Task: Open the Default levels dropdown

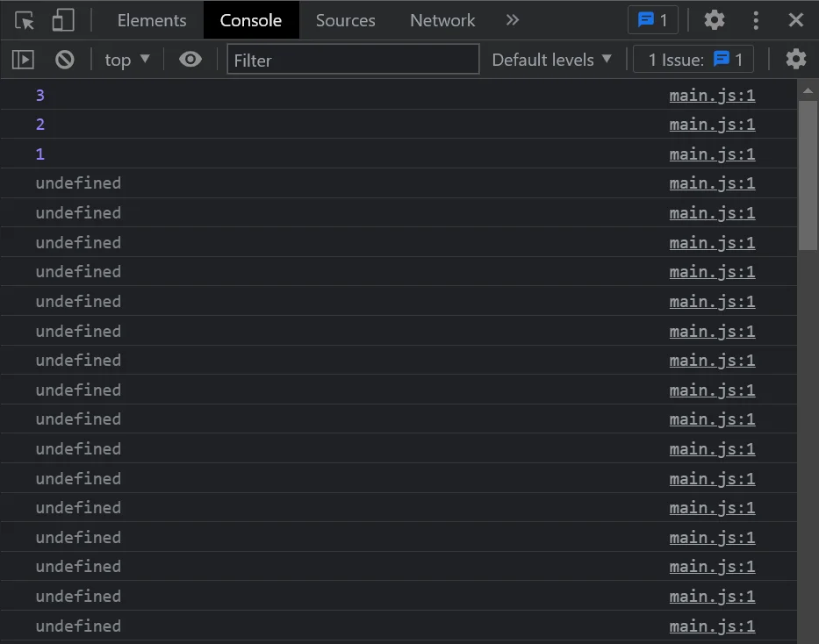Action: [x=552, y=60]
